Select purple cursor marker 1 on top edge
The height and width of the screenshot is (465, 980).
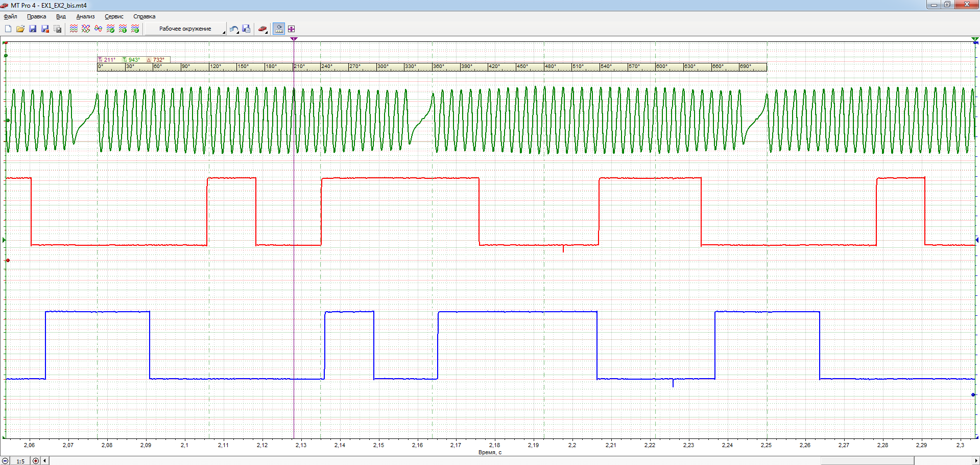click(294, 39)
